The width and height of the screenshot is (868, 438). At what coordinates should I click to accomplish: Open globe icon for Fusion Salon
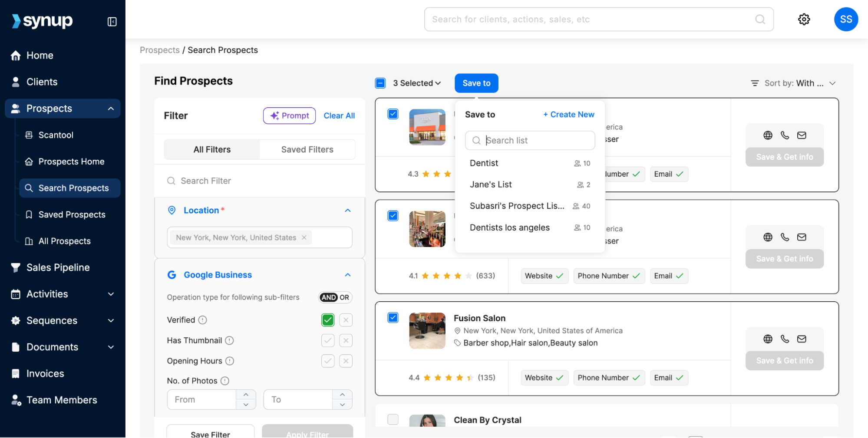(x=768, y=339)
